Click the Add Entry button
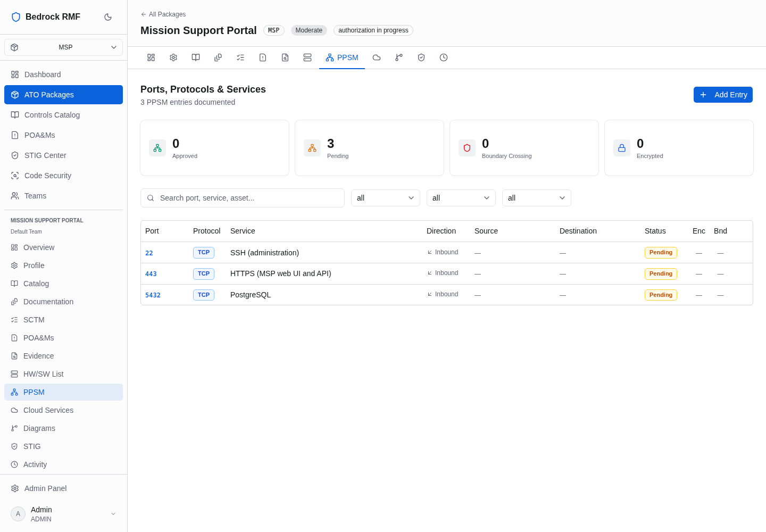 click(x=723, y=95)
